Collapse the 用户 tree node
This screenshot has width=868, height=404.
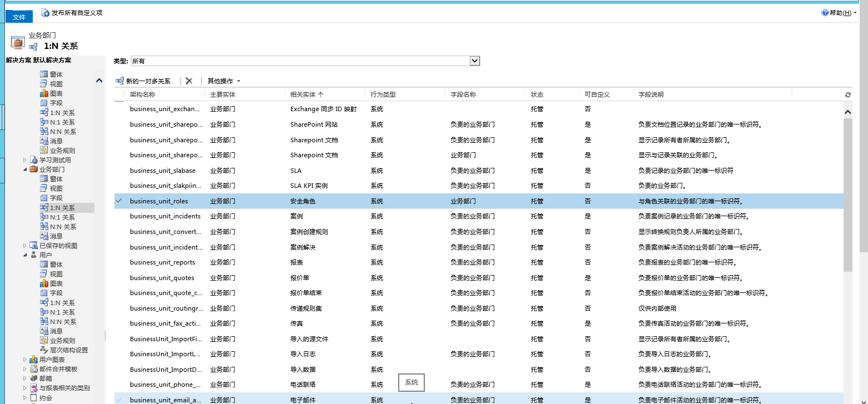pos(25,255)
